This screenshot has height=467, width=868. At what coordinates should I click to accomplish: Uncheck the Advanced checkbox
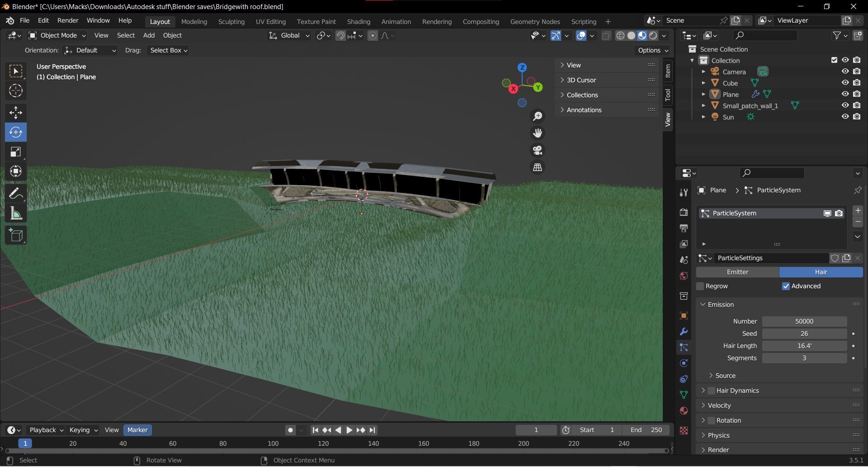click(x=786, y=286)
